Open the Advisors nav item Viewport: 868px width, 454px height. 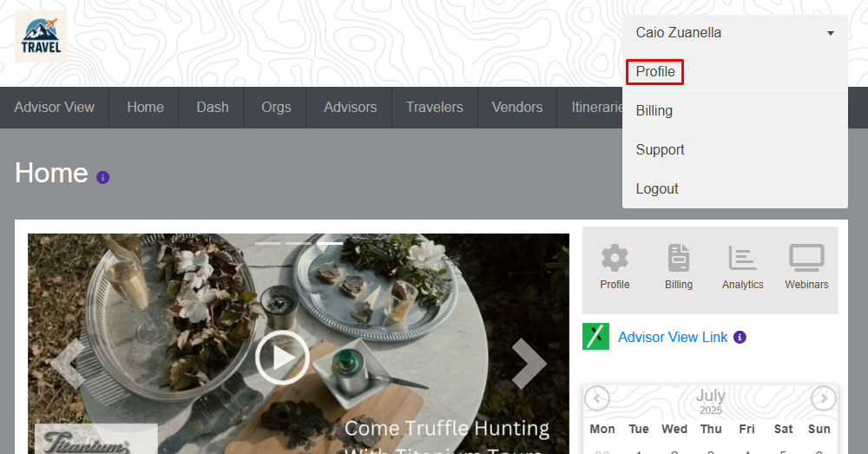tap(350, 108)
